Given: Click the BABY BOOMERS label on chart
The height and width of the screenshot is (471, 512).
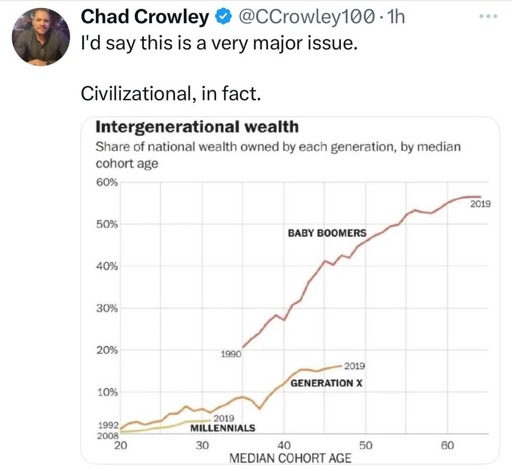Looking at the screenshot, I should click(327, 233).
